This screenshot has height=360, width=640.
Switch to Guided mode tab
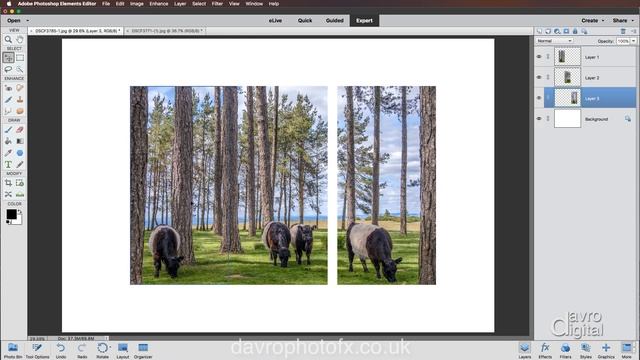[x=334, y=20]
